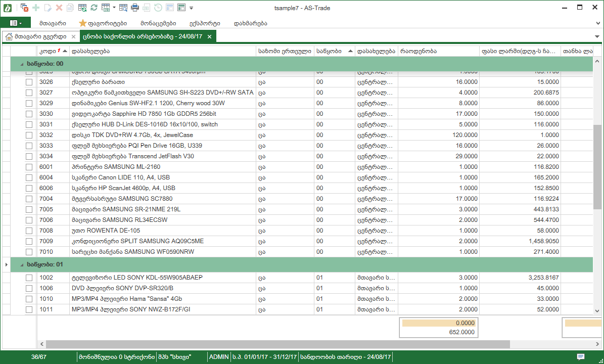Open the მთავარი menu
The width and height of the screenshot is (604, 364).
pos(53,23)
